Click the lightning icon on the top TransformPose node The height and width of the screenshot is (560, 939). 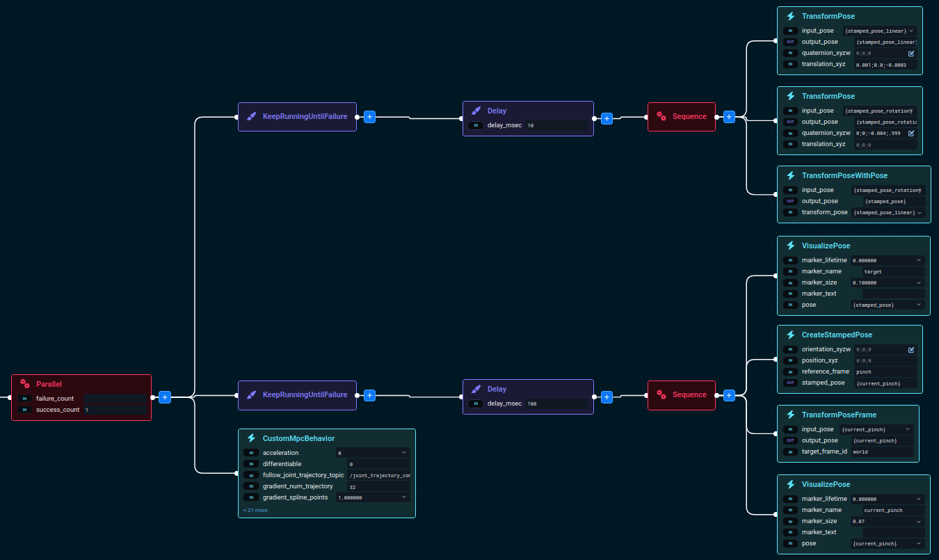[789, 16]
